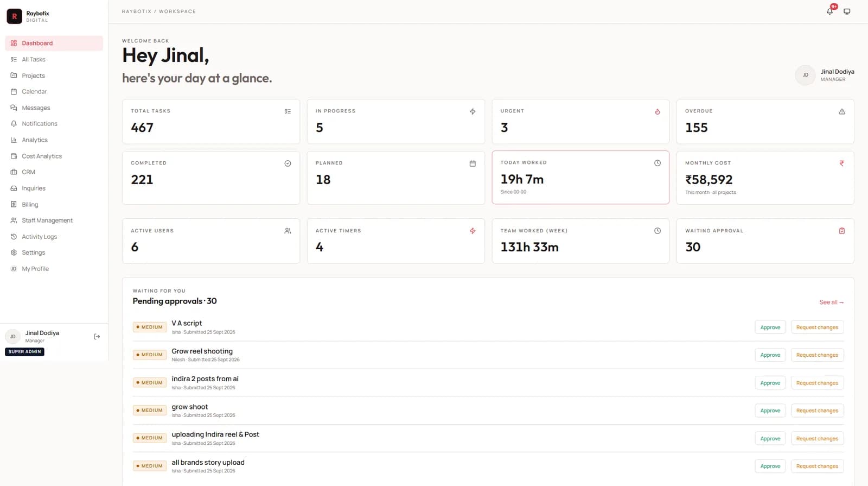Click the sidebar footer JD avatar
Viewport: 868px width, 486px height.
tap(12, 337)
